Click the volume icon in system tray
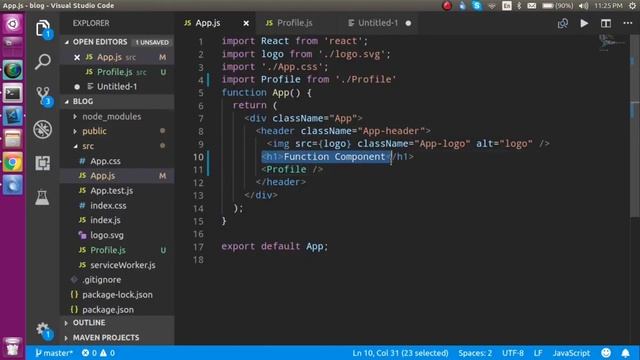This screenshot has width=640, height=360. pyautogui.click(x=584, y=5)
